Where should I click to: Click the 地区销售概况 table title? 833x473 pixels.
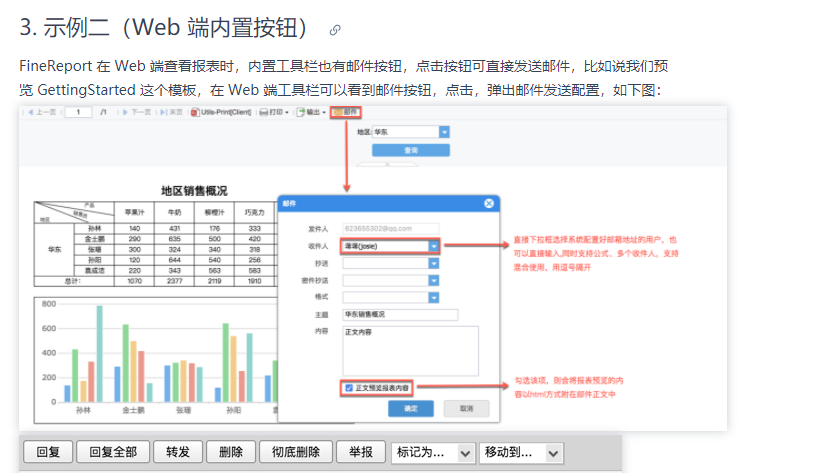(x=194, y=191)
